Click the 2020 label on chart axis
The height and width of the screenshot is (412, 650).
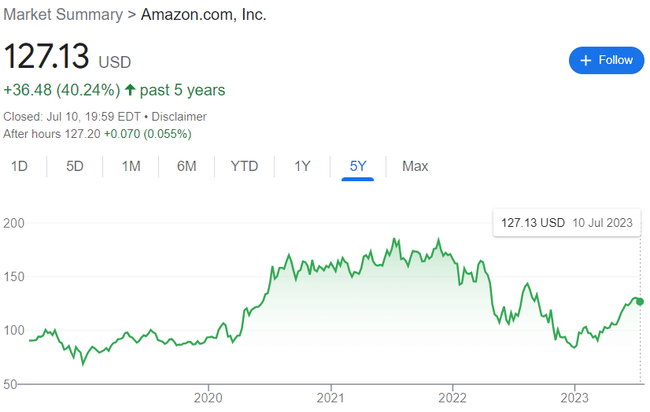[208, 397]
